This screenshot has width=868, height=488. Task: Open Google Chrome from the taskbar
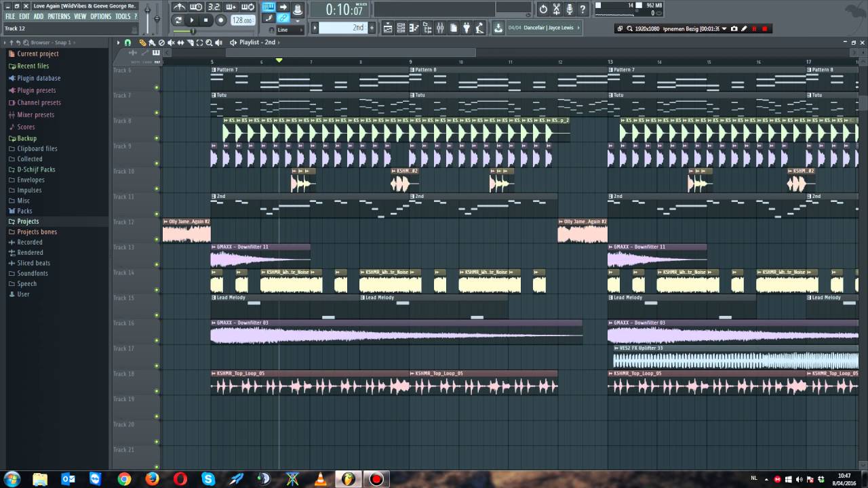[124, 479]
